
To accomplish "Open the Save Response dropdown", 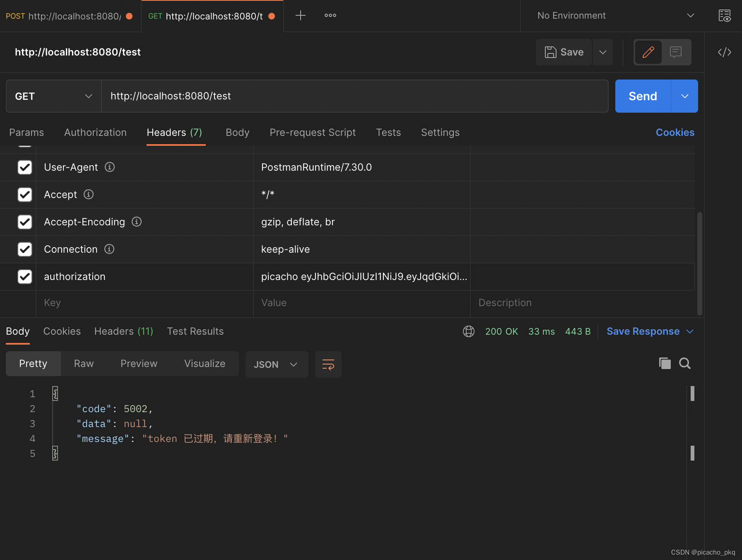I will [x=650, y=331].
